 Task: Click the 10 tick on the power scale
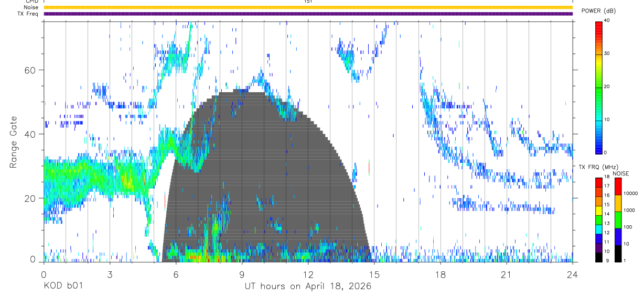point(606,119)
